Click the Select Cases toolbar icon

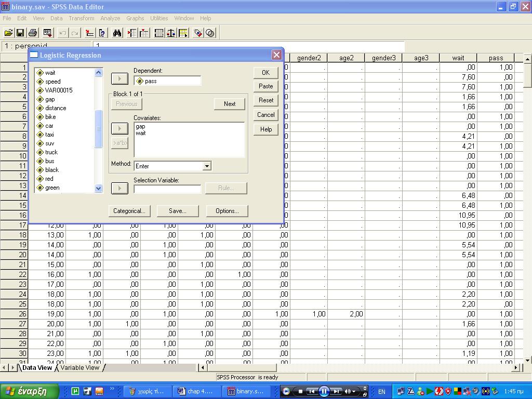coord(183,33)
